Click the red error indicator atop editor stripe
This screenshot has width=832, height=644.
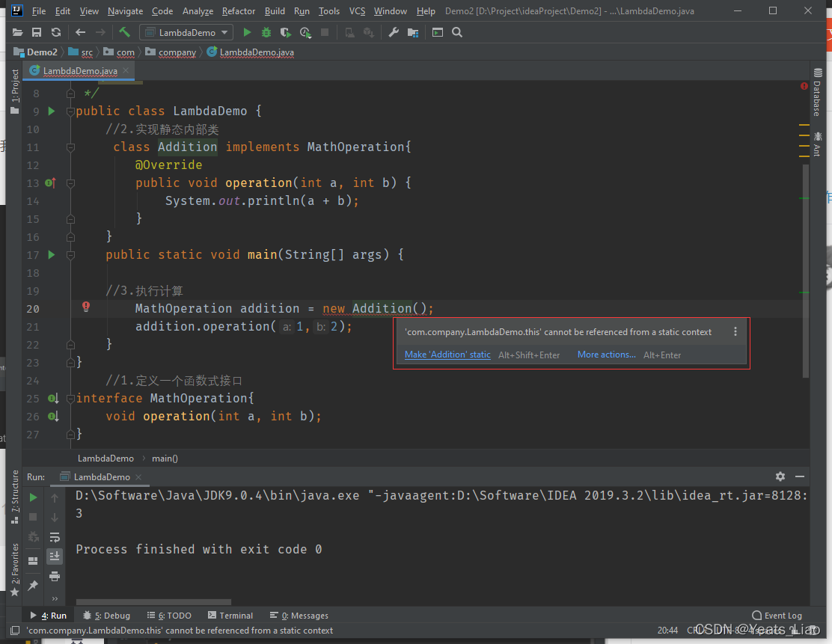[x=804, y=86]
